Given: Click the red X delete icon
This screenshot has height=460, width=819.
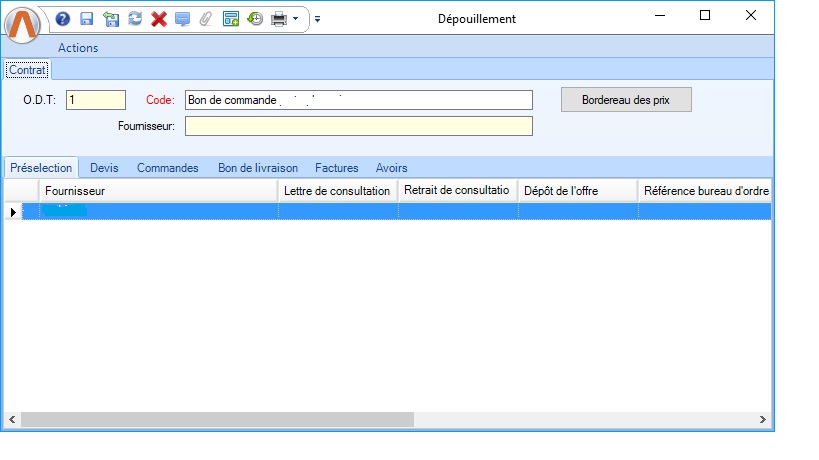Looking at the screenshot, I should coord(158,18).
